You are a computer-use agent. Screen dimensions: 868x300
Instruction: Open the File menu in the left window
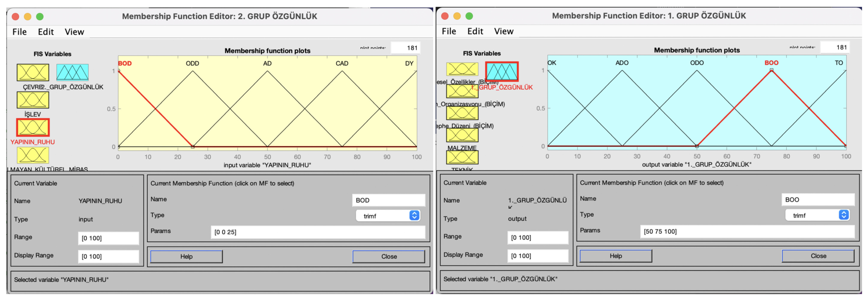click(x=19, y=32)
